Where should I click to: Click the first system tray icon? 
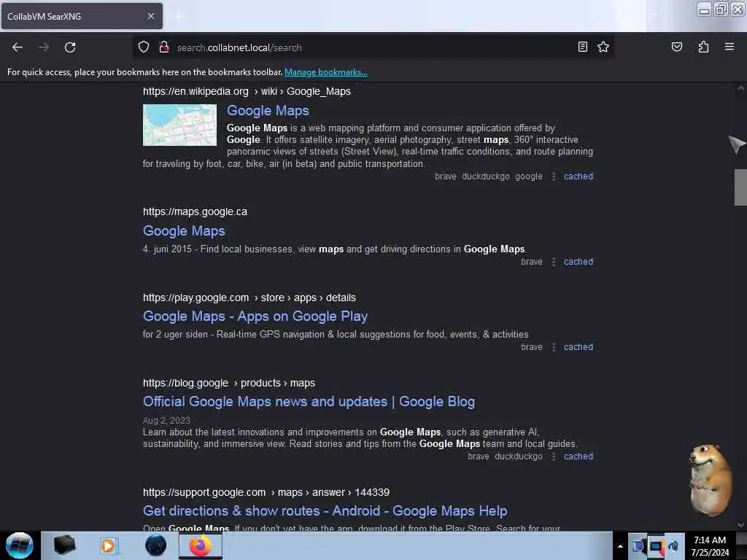point(638,546)
